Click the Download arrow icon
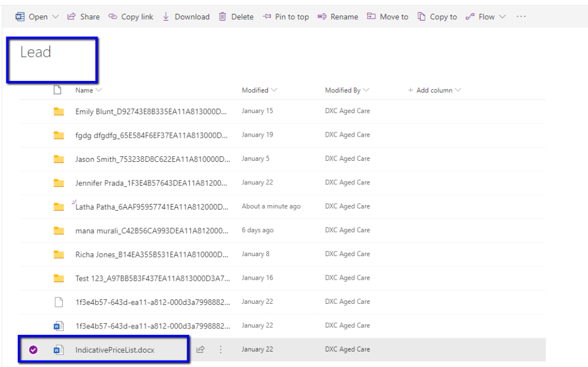This screenshot has height=367, width=588. click(x=166, y=17)
